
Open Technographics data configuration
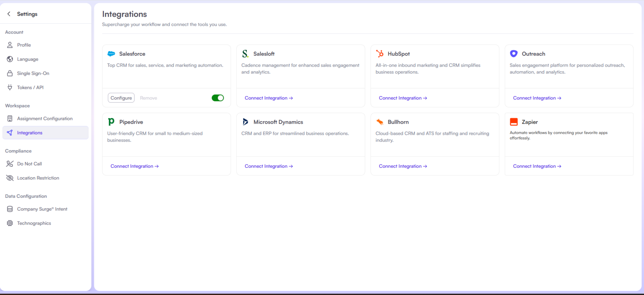[34, 223]
